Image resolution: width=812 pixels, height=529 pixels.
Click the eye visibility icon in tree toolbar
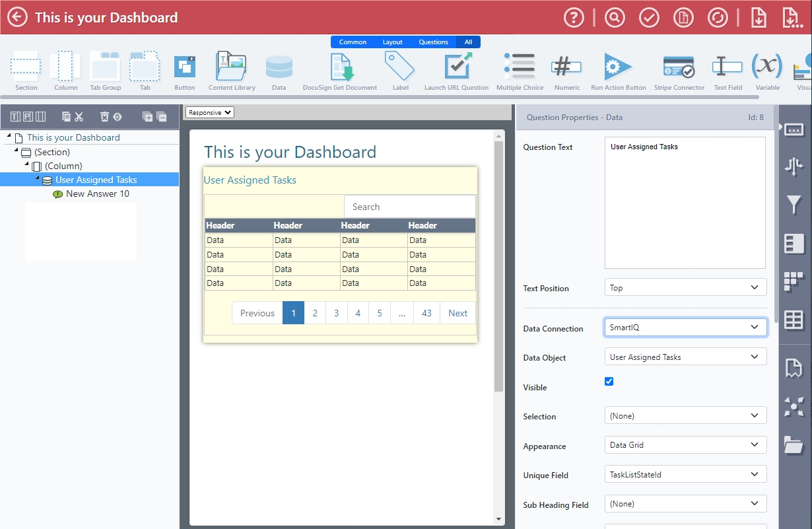[x=117, y=117]
